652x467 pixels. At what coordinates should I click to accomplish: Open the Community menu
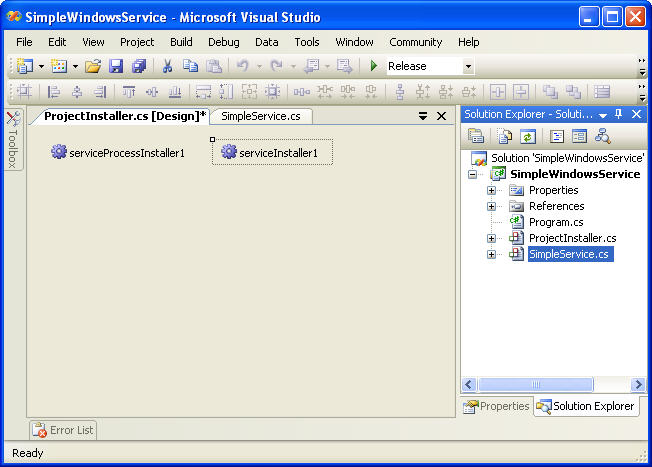click(416, 42)
